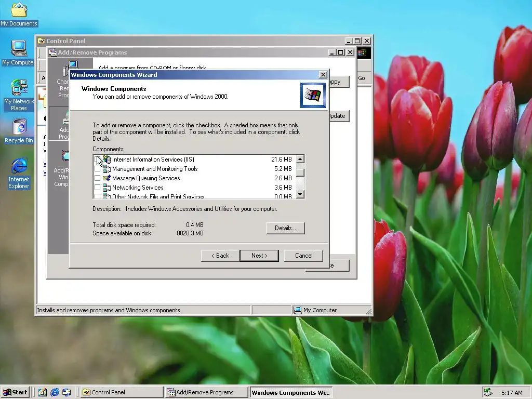Image resolution: width=532 pixels, height=399 pixels.
Task: Click the Management and Monitoring Tools icon
Action: (x=107, y=169)
